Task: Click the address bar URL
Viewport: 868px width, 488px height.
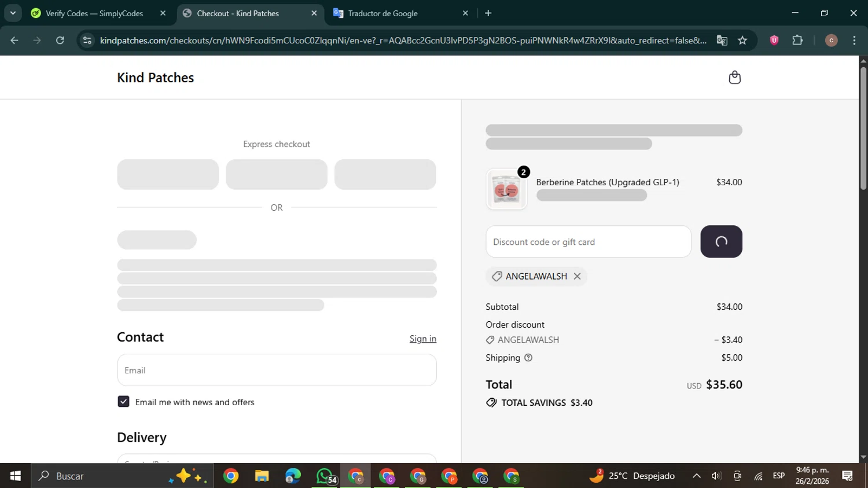Action: (403, 41)
